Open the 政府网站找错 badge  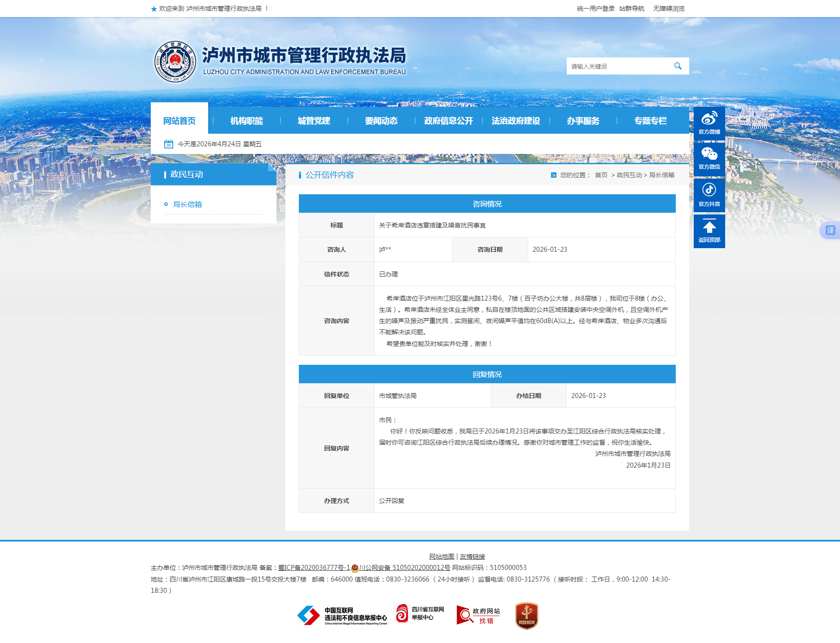click(x=478, y=615)
